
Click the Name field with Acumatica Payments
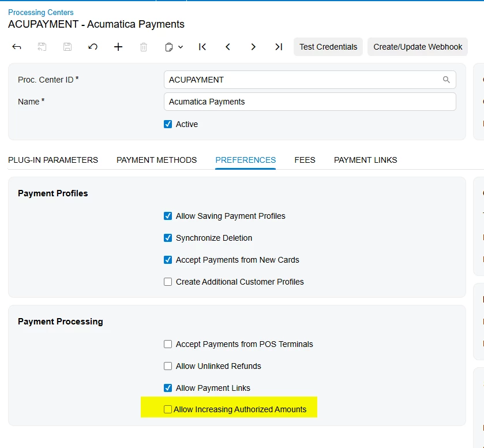tap(310, 102)
